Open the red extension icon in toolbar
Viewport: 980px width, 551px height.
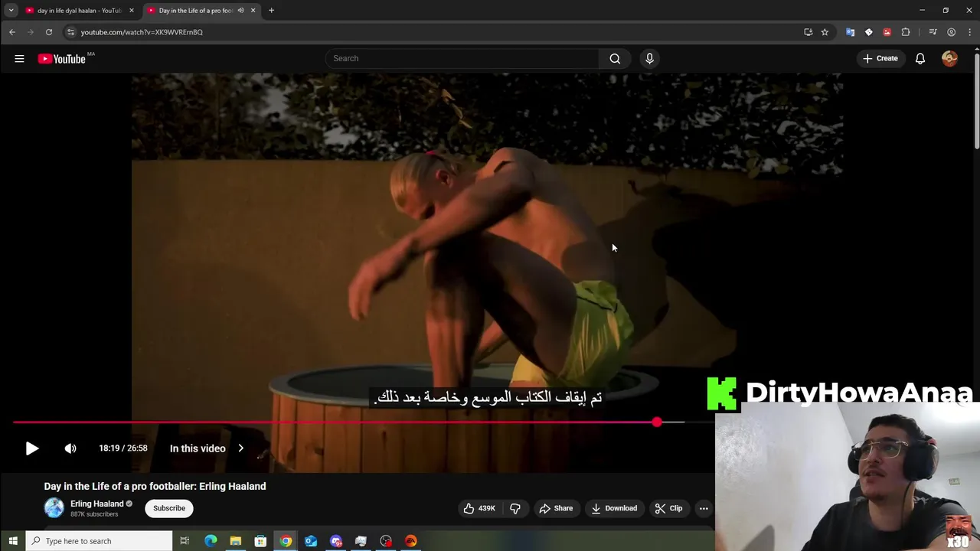coord(887,32)
